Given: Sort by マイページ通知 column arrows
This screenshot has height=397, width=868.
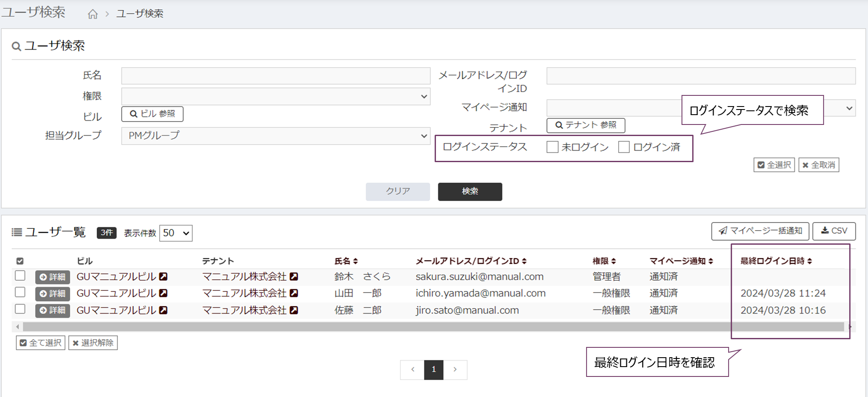Looking at the screenshot, I should tap(711, 261).
